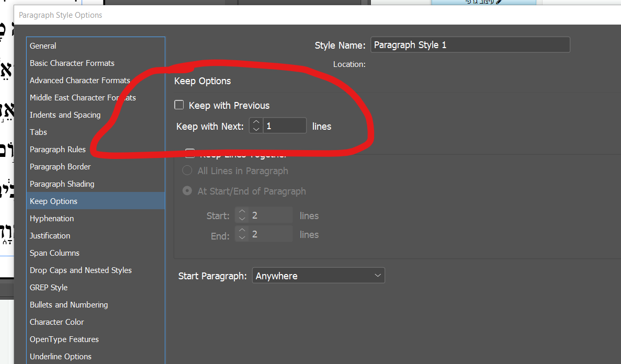The height and width of the screenshot is (364, 621).
Task: Open Character Color settings
Action: click(x=95, y=322)
